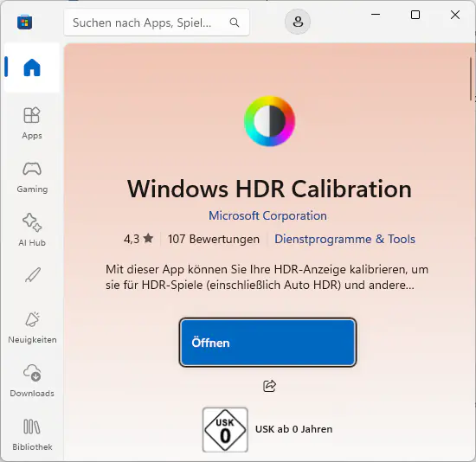Screen dimensions: 476x462
Task: Click the Windows HDR Calibration title
Action: [269, 189]
